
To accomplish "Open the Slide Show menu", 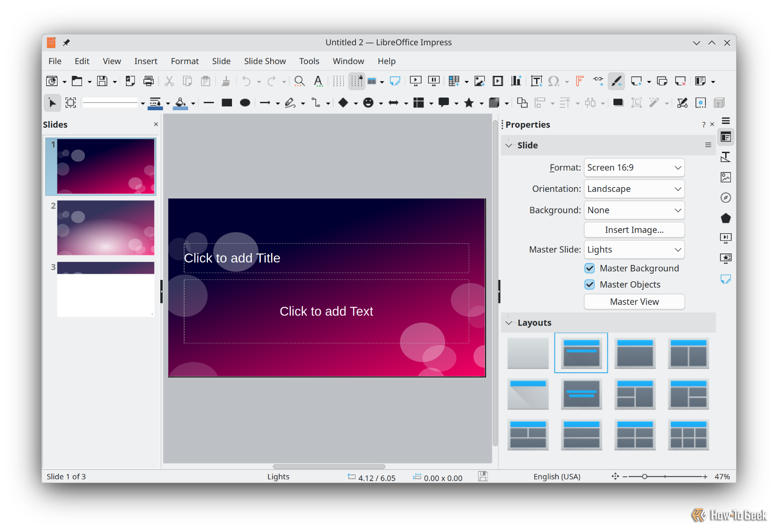I will [x=265, y=61].
